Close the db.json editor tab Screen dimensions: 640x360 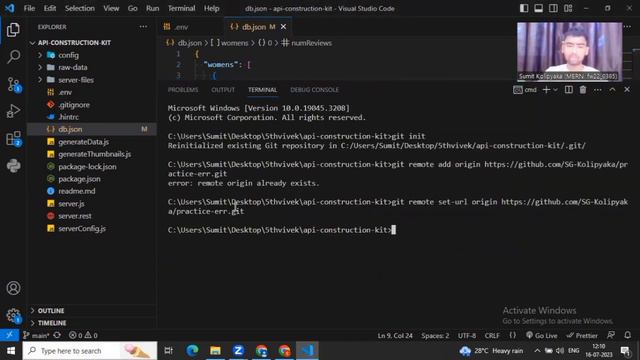(x=283, y=27)
